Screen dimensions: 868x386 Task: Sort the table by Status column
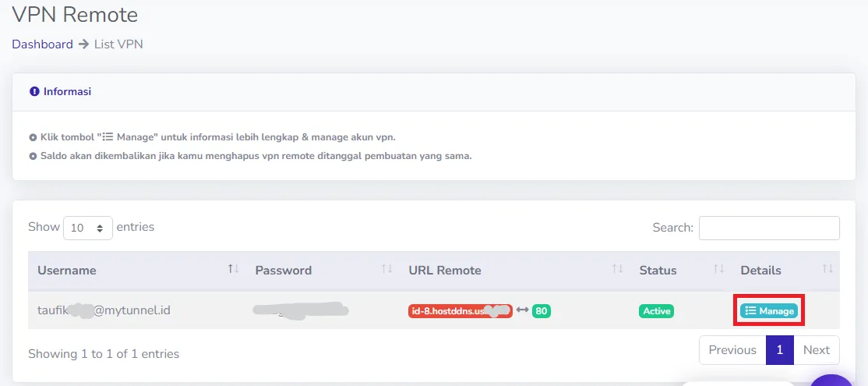tap(680, 271)
